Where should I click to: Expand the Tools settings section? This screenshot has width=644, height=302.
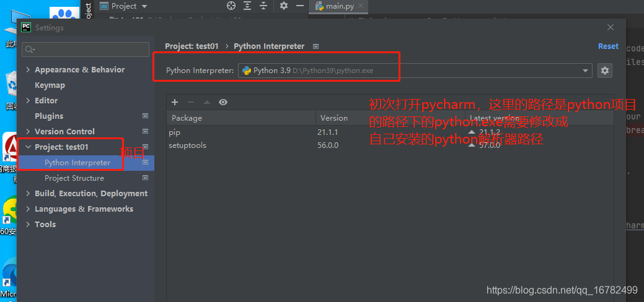28,225
